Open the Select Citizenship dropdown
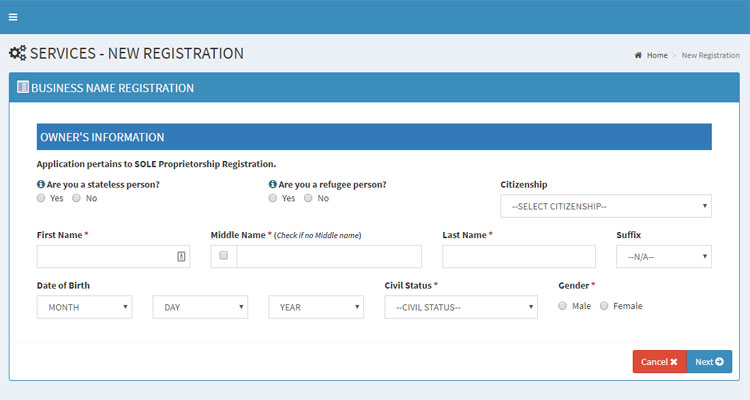Viewport: 750px width, 400px height. (x=606, y=206)
